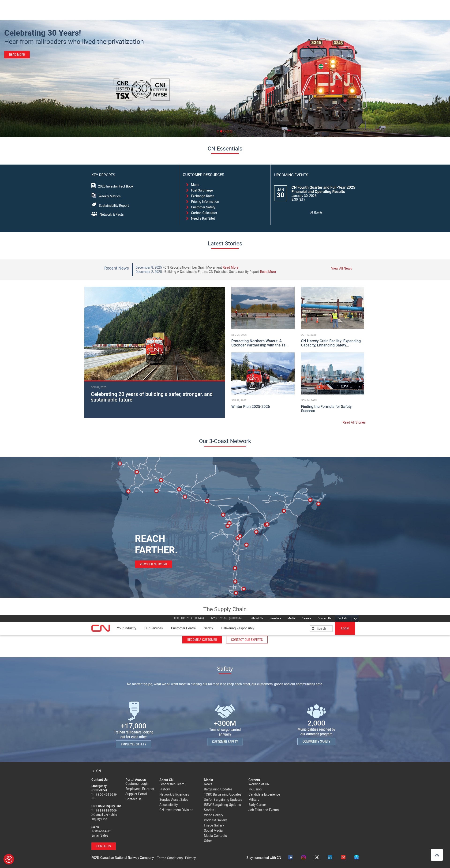Select the third carousel slide dot

(224, 132)
